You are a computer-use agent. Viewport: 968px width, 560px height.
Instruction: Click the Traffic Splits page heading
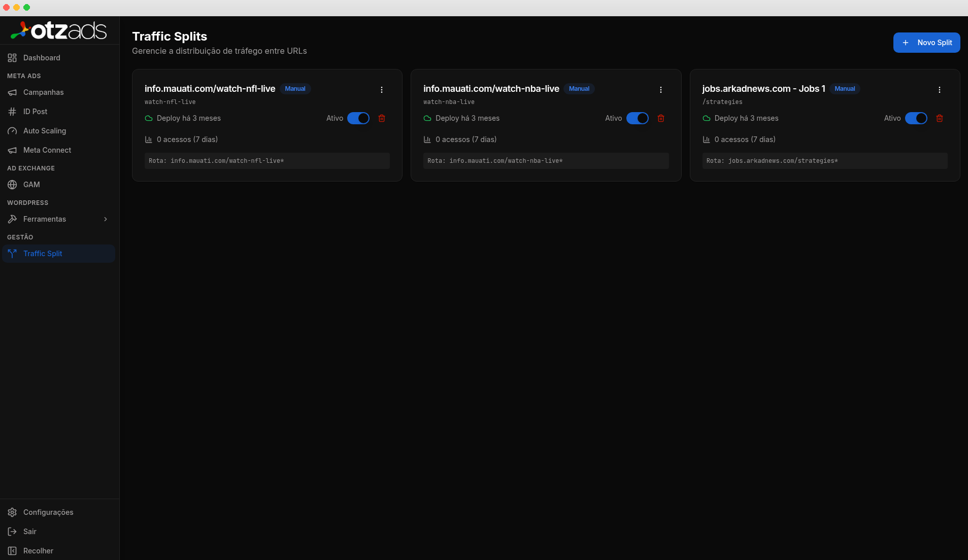(170, 37)
